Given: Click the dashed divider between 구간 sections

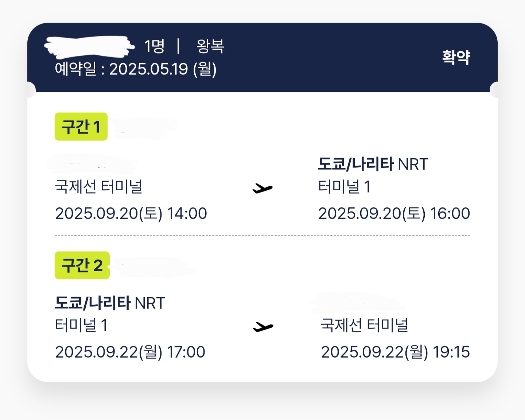Looking at the screenshot, I should click(x=262, y=236).
